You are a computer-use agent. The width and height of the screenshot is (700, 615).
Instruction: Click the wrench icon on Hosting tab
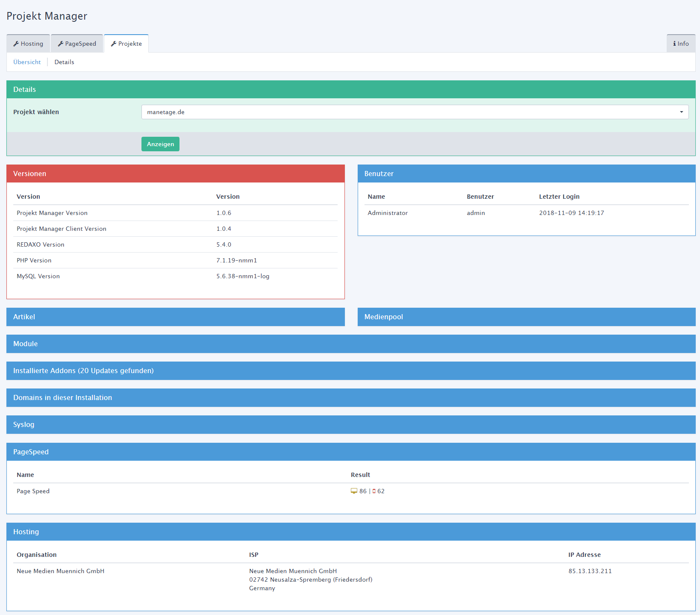(x=16, y=44)
